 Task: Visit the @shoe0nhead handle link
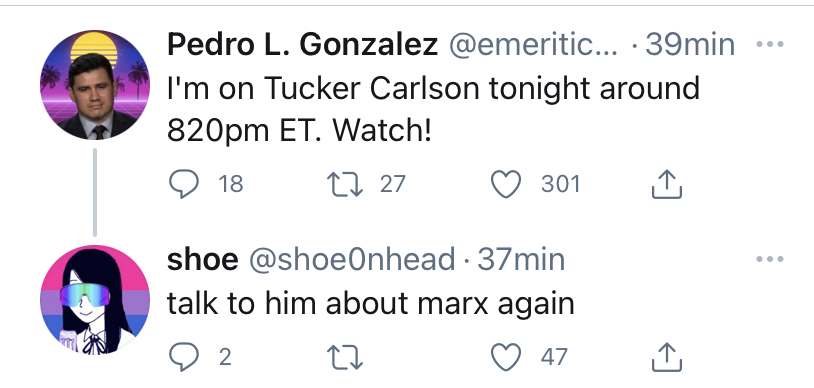352,259
